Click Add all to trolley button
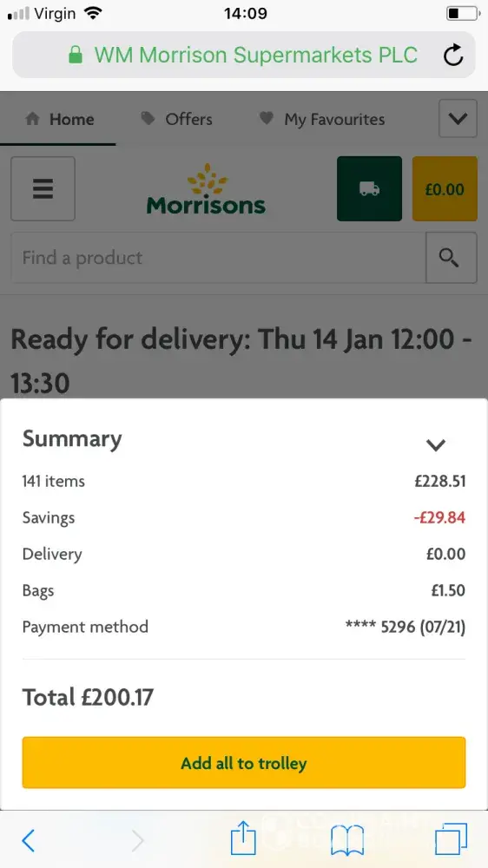Screen dimensions: 488x868 point(244,762)
